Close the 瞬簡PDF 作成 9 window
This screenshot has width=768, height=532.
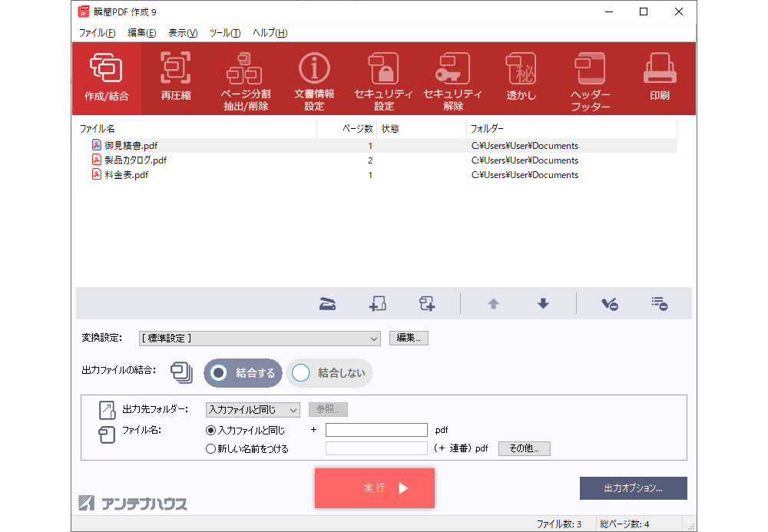(x=678, y=12)
